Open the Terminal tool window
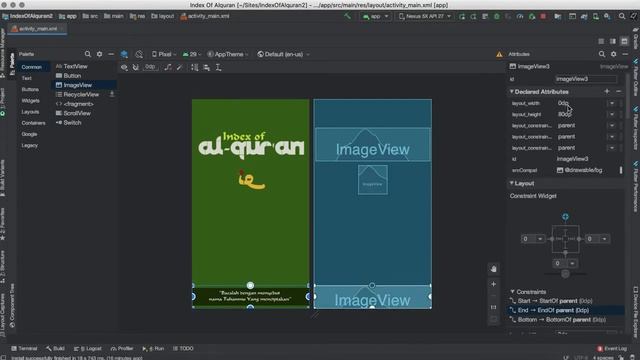This screenshot has height=360, width=640. tap(24, 348)
